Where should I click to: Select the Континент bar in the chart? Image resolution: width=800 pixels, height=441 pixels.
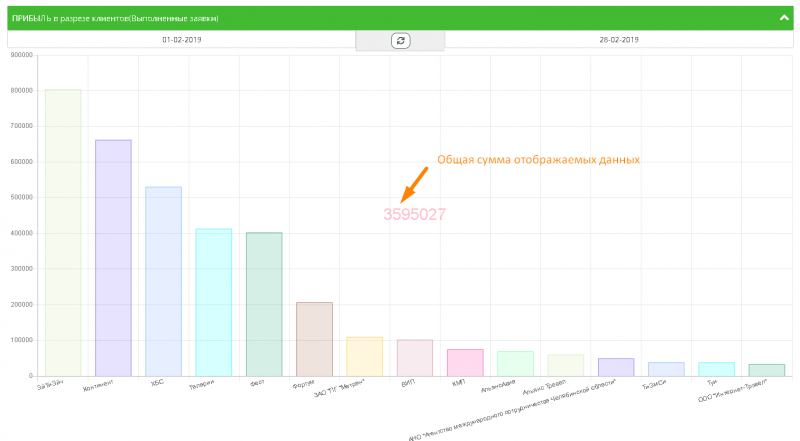113,258
